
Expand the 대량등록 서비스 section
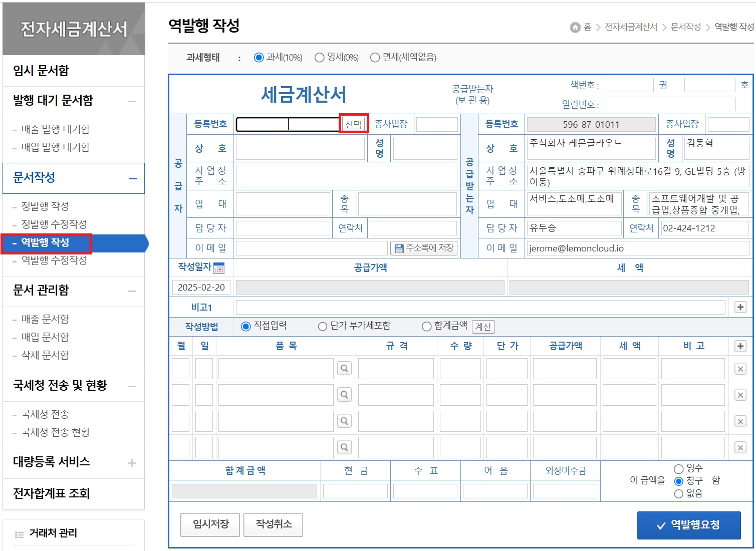(132, 463)
